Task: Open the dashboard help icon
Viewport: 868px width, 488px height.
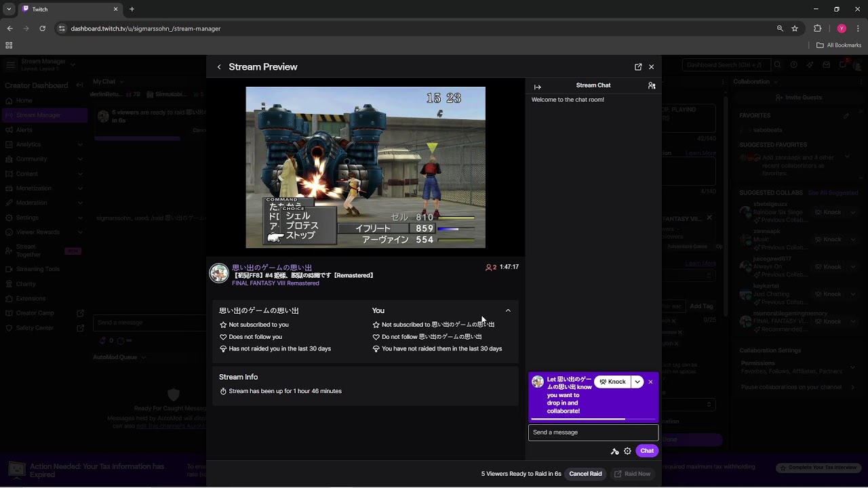Action: point(793,65)
